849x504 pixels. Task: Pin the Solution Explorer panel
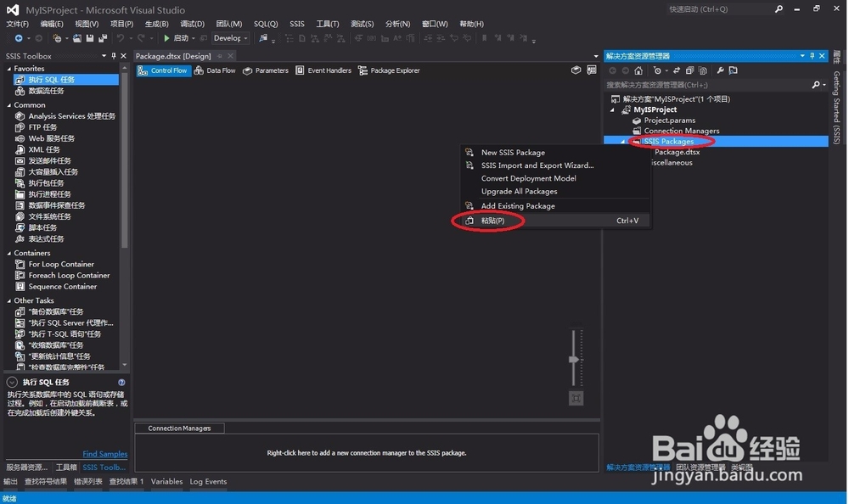pyautogui.click(x=812, y=56)
